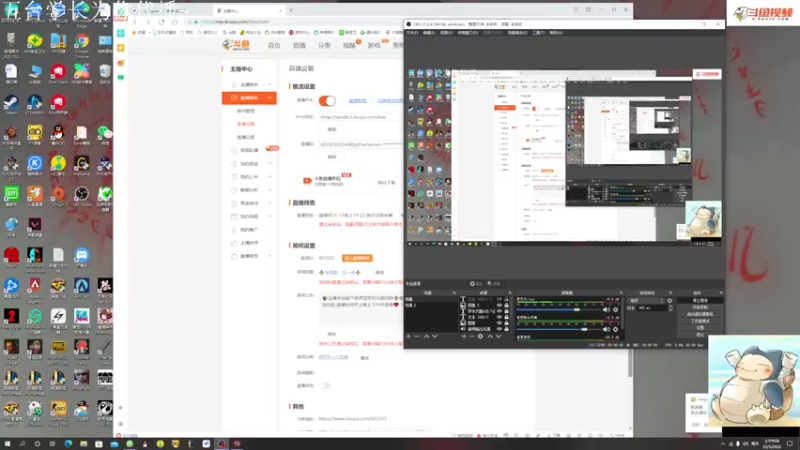The width and height of the screenshot is (800, 450).
Task: Move selected source up in OBS
Action: 490,336
